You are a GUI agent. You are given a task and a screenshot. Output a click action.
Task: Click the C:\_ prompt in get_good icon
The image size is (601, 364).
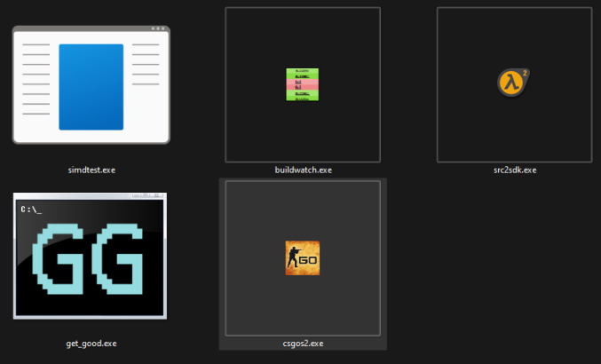click(x=30, y=210)
